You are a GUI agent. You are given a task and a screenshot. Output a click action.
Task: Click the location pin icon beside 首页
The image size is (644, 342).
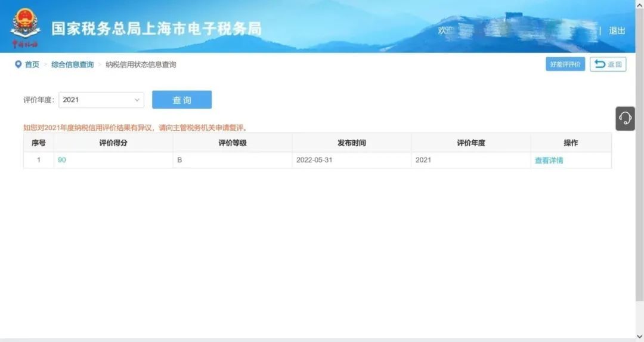click(18, 64)
